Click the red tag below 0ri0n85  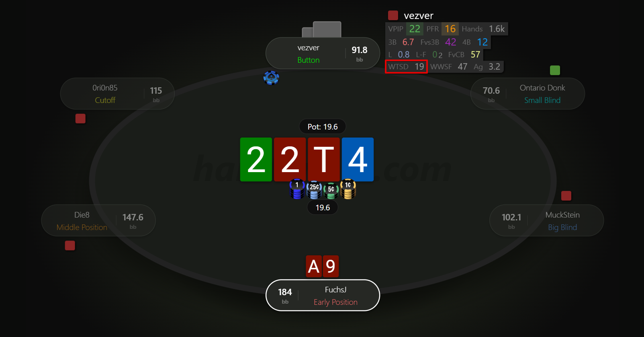click(x=80, y=119)
